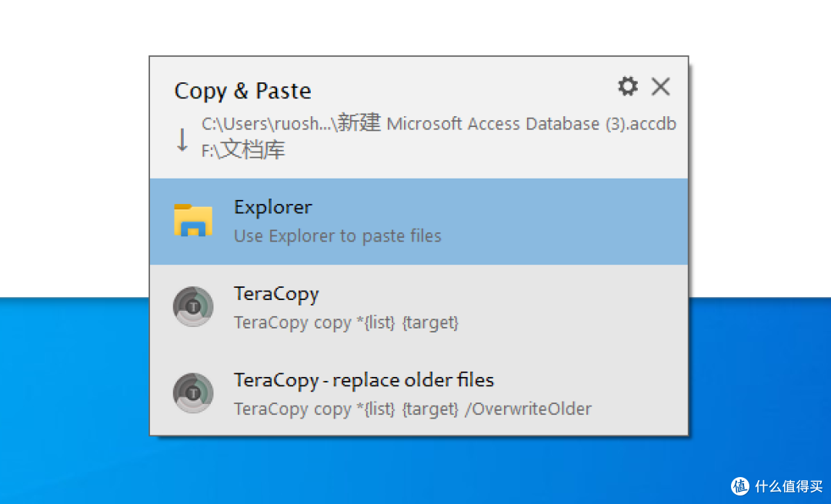The image size is (831, 504).
Task: Click the TeraCopy icon of 'replace older files' row
Action: click(193, 393)
